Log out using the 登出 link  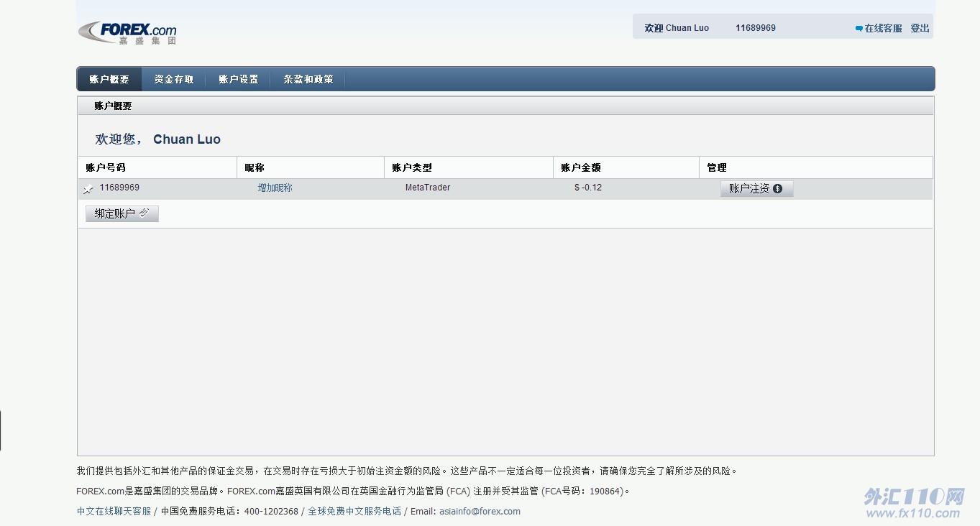tap(920, 28)
